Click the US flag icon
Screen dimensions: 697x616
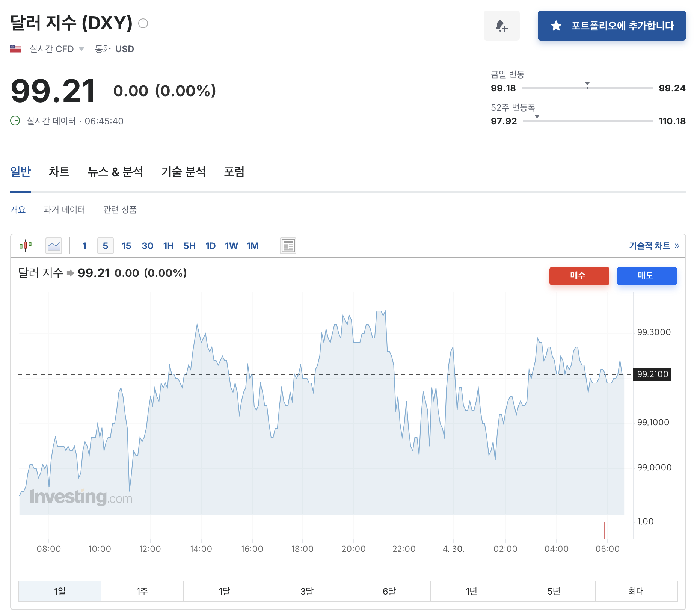15,49
